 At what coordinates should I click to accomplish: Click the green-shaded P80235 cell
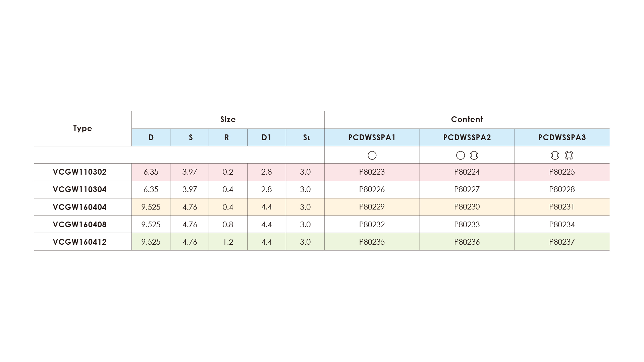[372, 242]
